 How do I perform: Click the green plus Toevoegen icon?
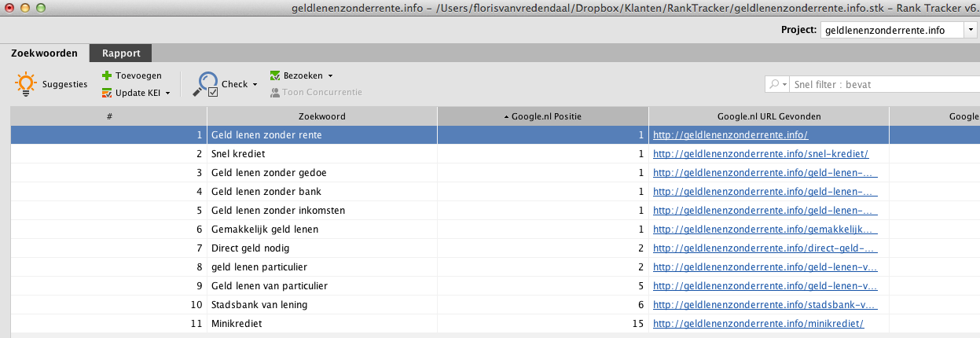(107, 75)
